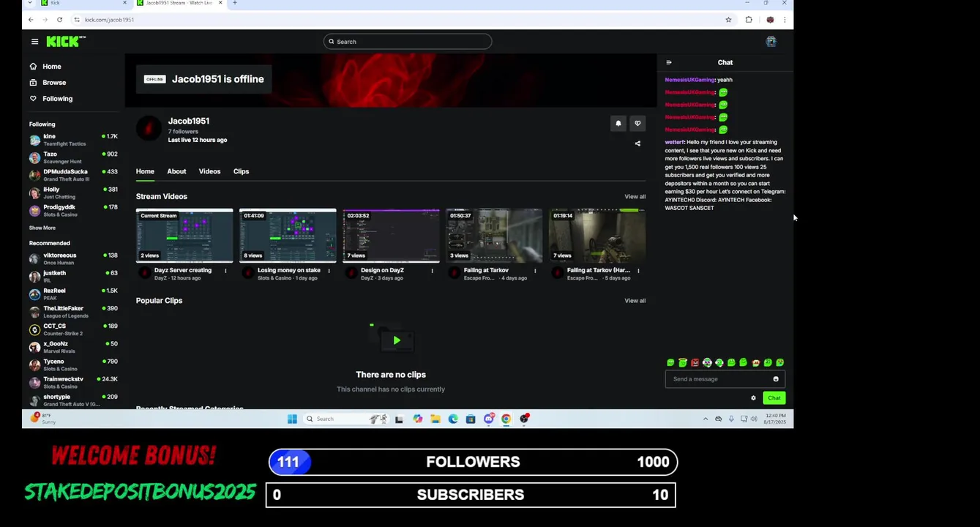Screen dimensions: 980x527
Task: Open options menu for Design on DayZ
Action: (x=432, y=271)
